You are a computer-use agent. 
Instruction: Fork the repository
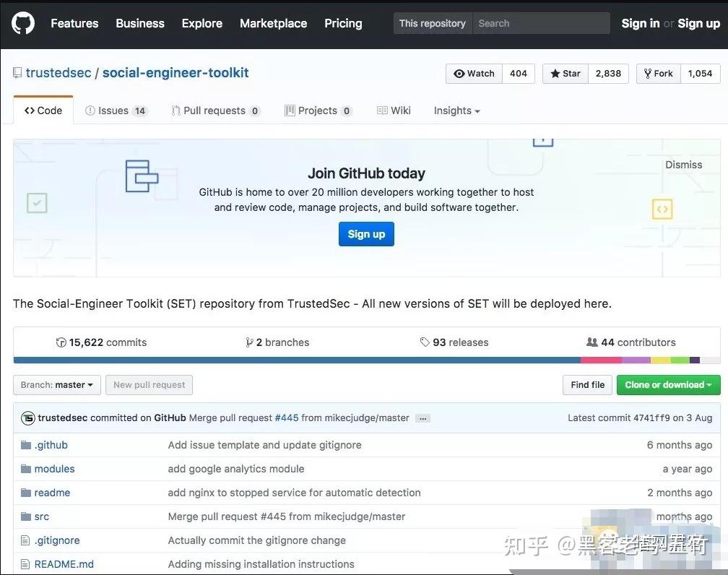[659, 74]
